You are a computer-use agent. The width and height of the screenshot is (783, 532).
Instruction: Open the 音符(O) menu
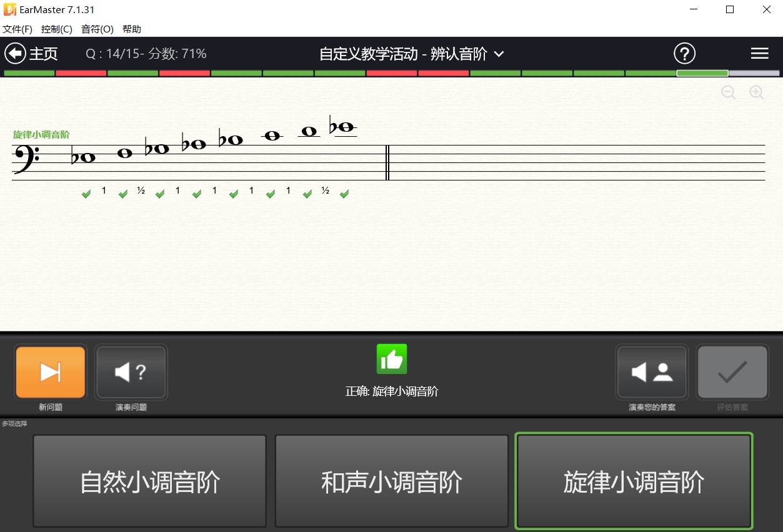click(x=97, y=29)
